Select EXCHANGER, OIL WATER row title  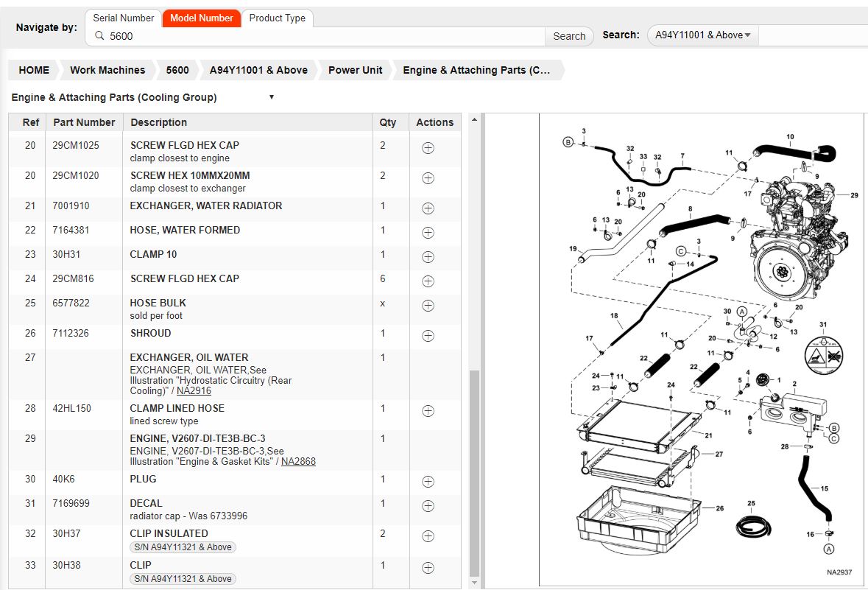tap(189, 357)
